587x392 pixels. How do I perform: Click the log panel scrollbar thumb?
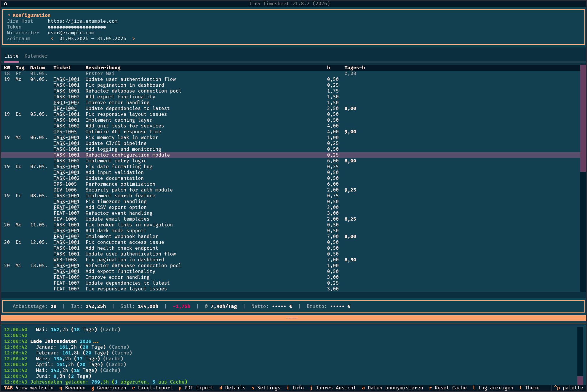click(x=580, y=380)
